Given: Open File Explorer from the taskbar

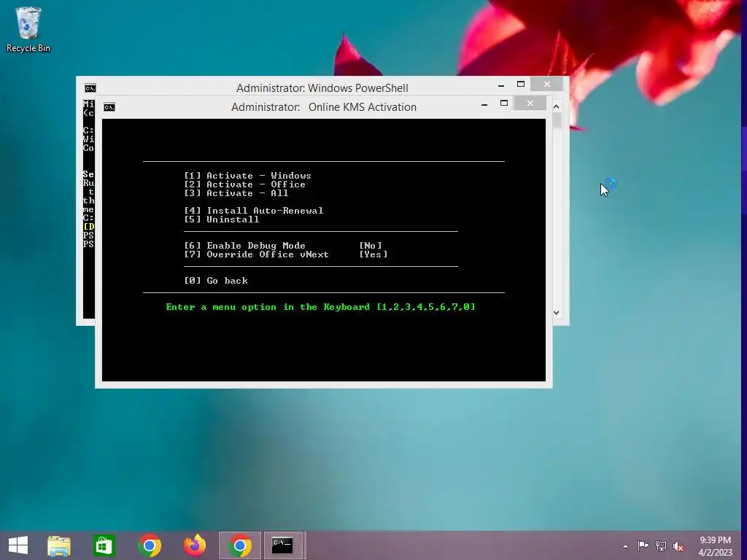Looking at the screenshot, I should point(59,545).
